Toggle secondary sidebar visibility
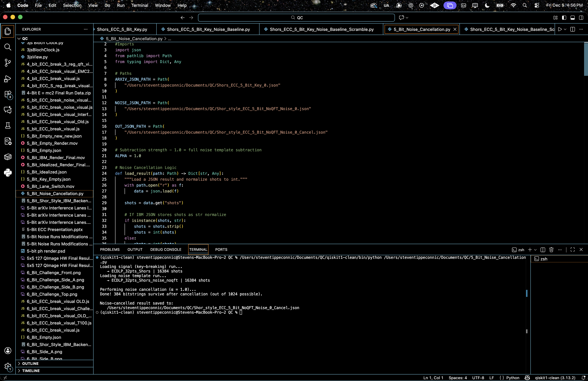This screenshot has height=381, width=588. 581,17
